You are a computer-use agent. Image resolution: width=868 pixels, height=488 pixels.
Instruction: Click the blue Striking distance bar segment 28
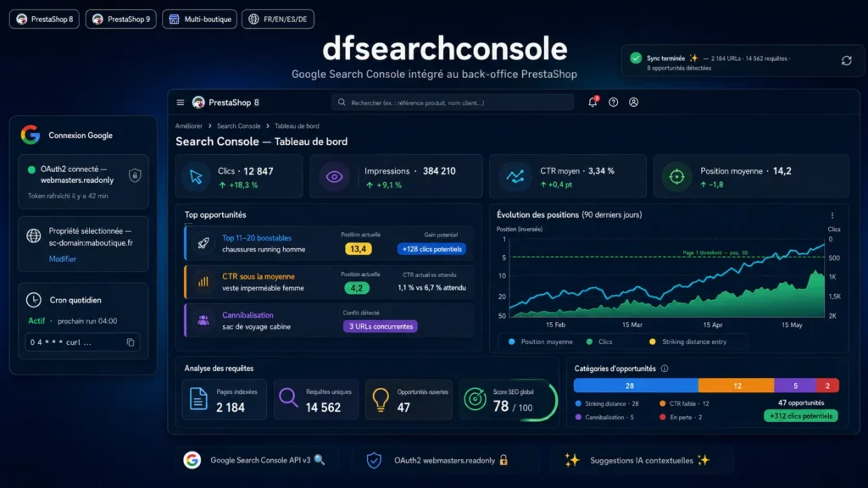coord(636,385)
